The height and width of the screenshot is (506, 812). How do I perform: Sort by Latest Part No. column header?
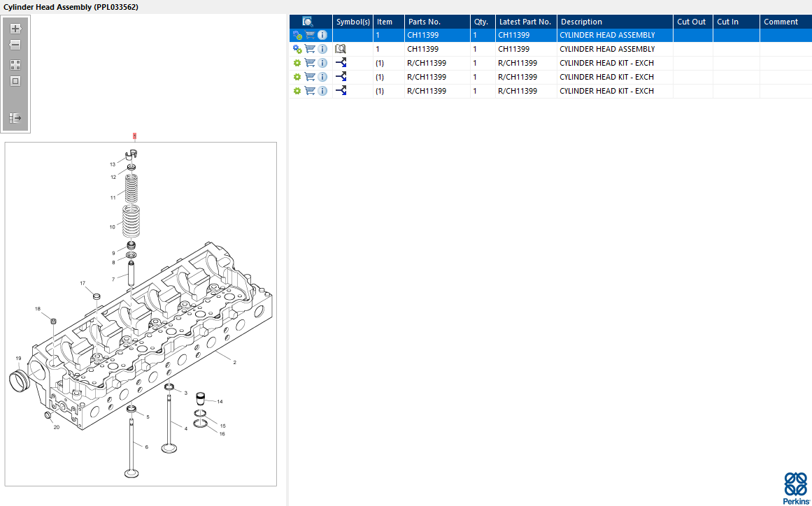coord(526,22)
